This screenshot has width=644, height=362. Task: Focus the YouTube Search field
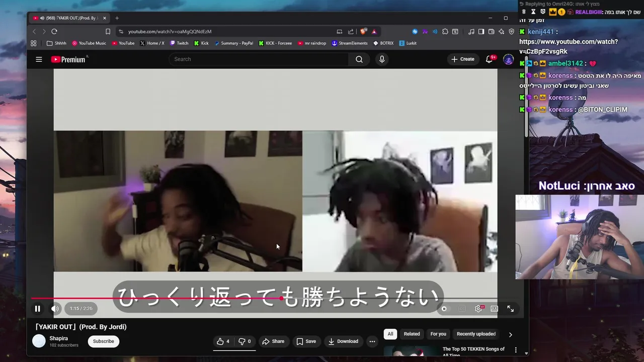pyautogui.click(x=259, y=59)
